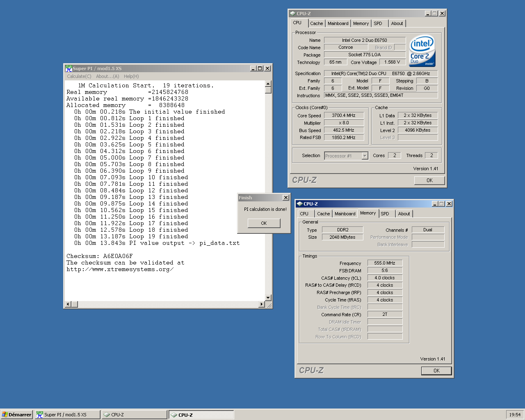Viewport: 525px width, 420px height.
Task: Switch to Mainboard tab in upper CPU-Z
Action: (338, 23)
